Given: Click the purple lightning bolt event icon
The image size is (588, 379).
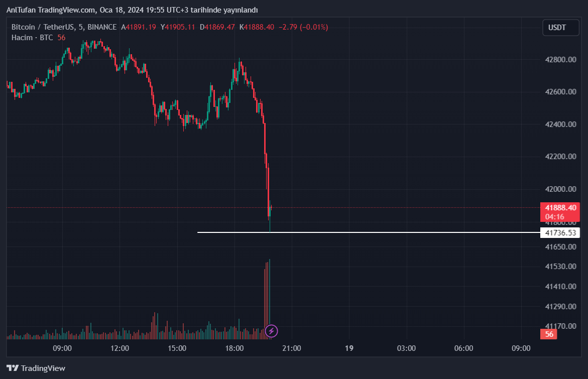Looking at the screenshot, I should click(x=271, y=331).
